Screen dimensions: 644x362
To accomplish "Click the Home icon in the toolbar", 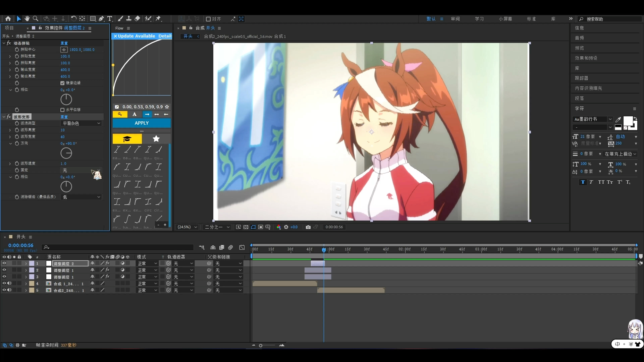I will [x=8, y=19].
